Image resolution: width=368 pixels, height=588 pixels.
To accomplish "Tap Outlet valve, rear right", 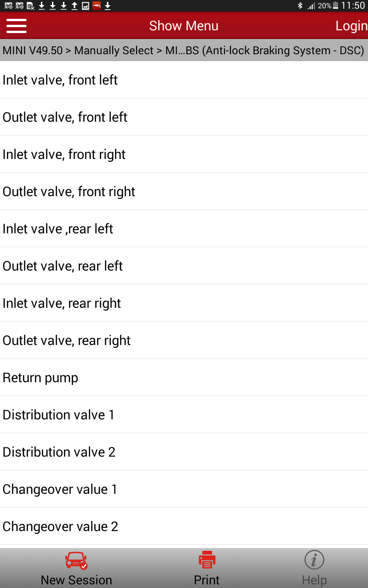I will point(67,340).
